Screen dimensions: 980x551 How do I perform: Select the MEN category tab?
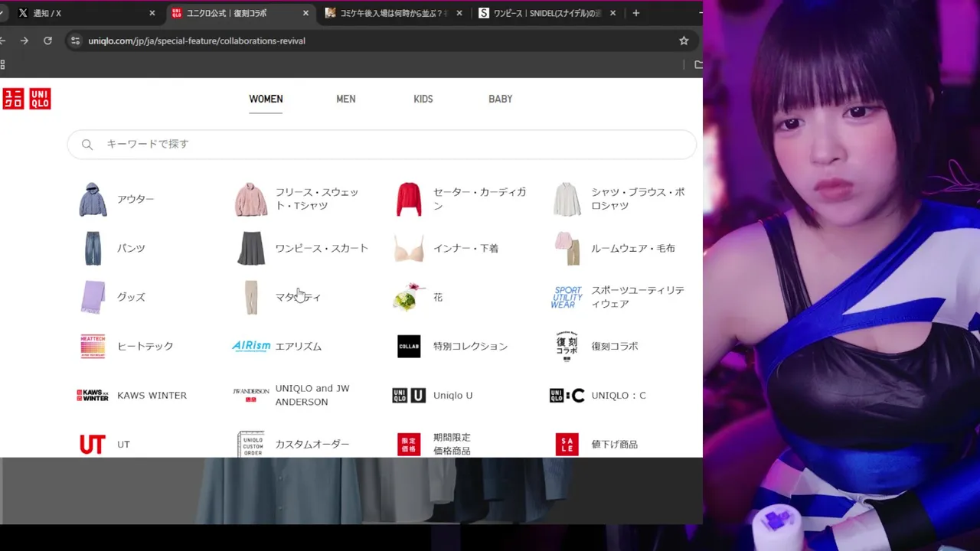pos(346,99)
